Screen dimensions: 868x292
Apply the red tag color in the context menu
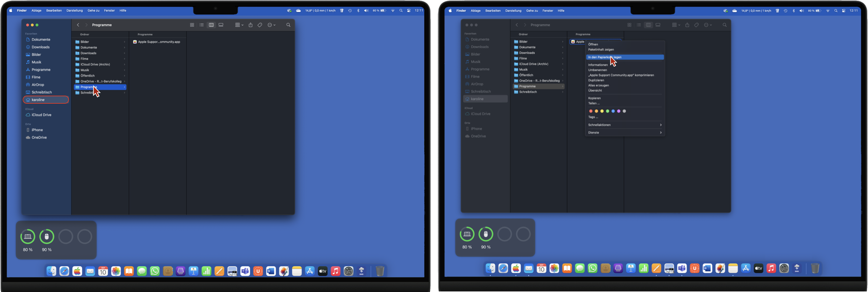point(591,111)
